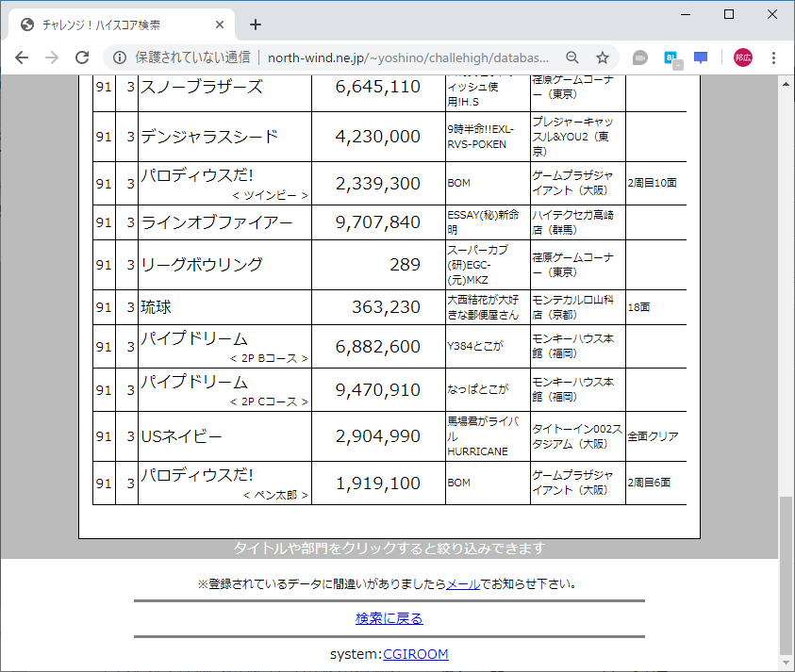The width and height of the screenshot is (795, 672).
Task: Navigate back using the back arrow icon
Action: point(21,57)
